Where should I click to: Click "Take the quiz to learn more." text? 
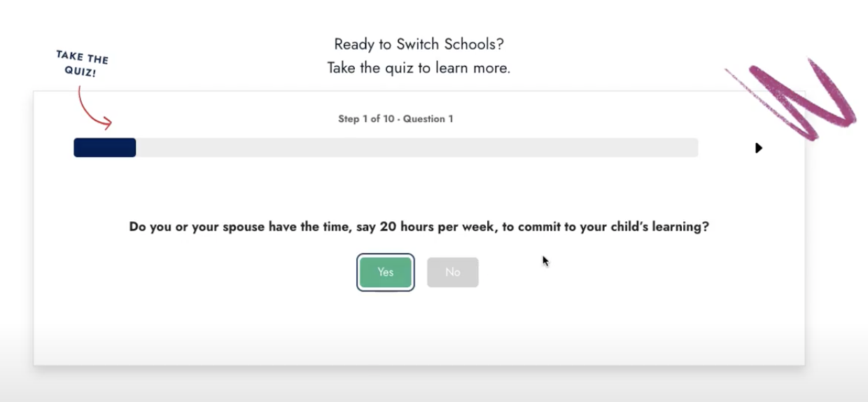coord(419,68)
